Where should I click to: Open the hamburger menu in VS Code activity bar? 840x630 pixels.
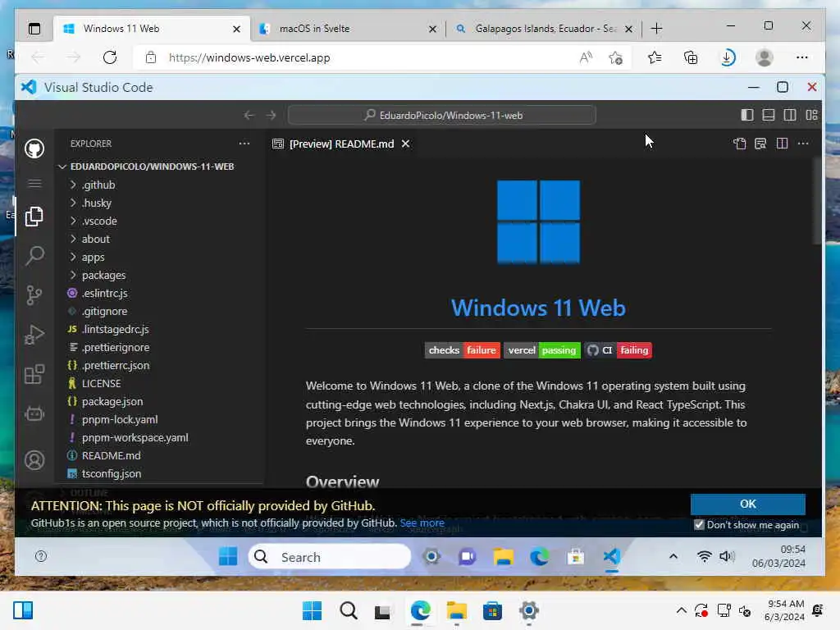pos(34,184)
